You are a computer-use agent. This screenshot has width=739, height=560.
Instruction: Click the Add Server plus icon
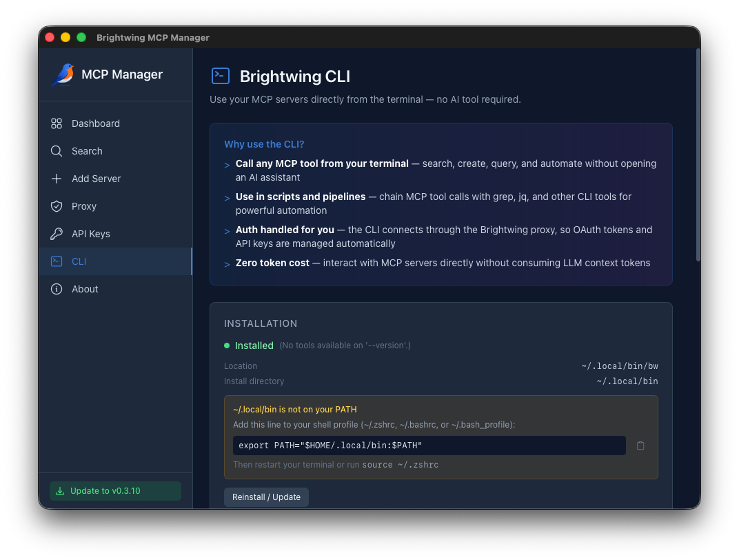57,179
